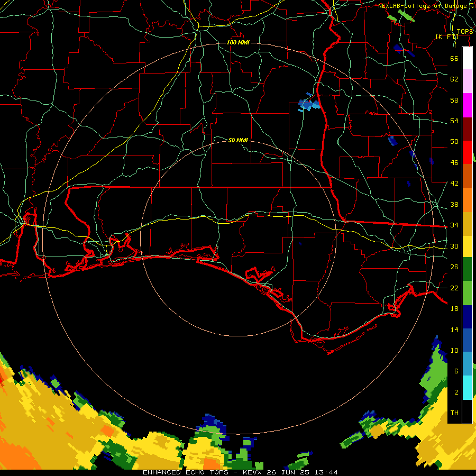476x476 pixels.
Task: Click the TH label on the legend scale
Action: [x=454, y=413]
